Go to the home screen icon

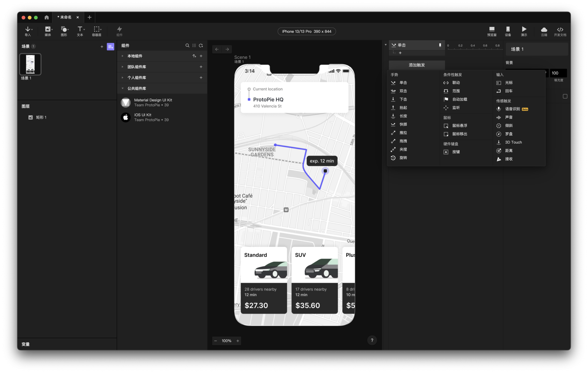[x=47, y=17]
